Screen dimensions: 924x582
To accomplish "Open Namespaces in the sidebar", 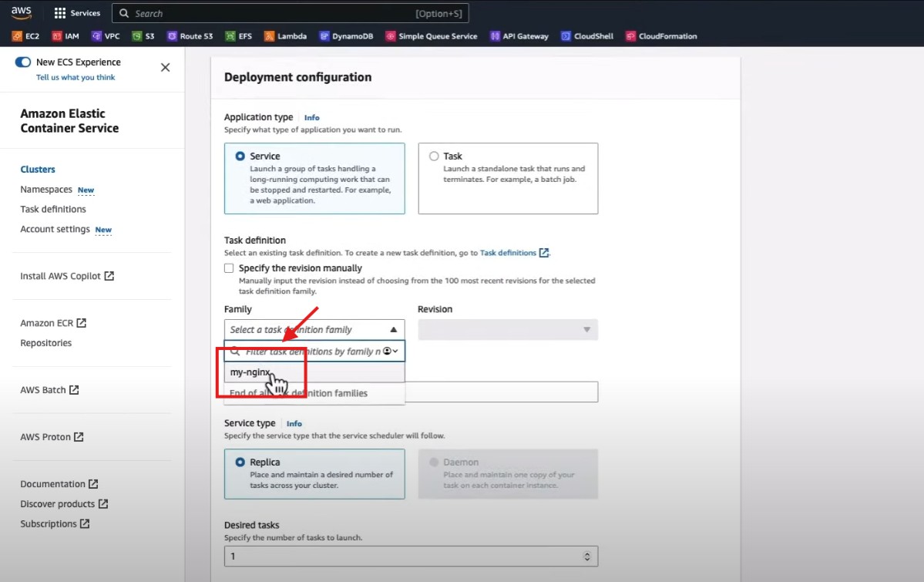I will pyautogui.click(x=46, y=190).
